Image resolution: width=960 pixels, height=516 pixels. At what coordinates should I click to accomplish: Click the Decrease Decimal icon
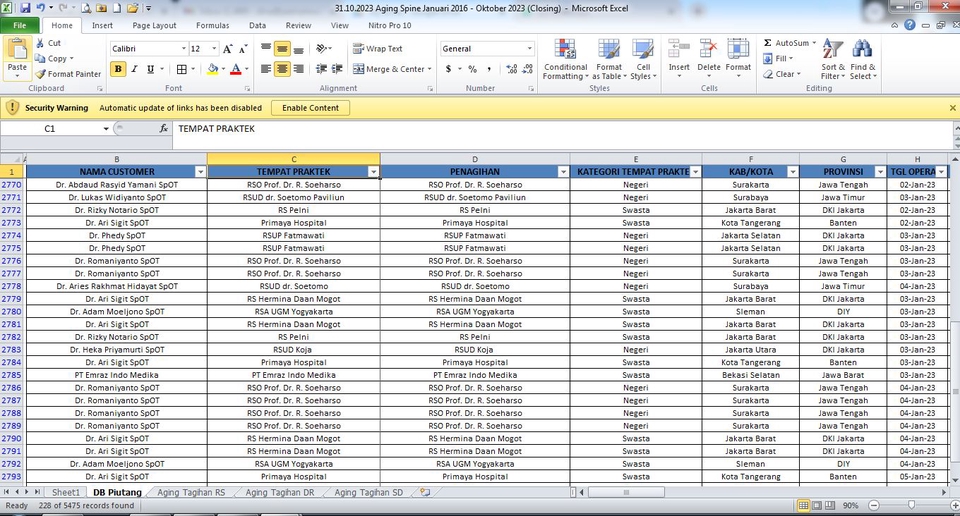pos(528,69)
